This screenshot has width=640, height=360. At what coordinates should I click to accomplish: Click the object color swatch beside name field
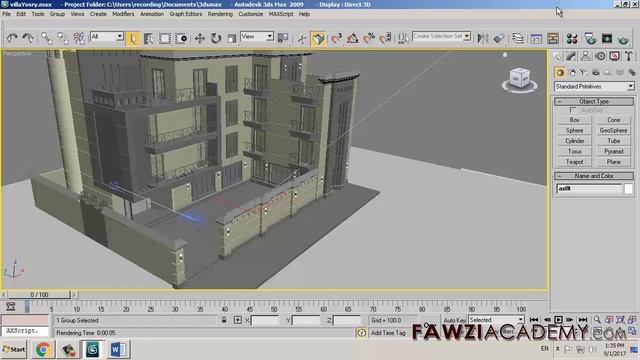(x=629, y=189)
